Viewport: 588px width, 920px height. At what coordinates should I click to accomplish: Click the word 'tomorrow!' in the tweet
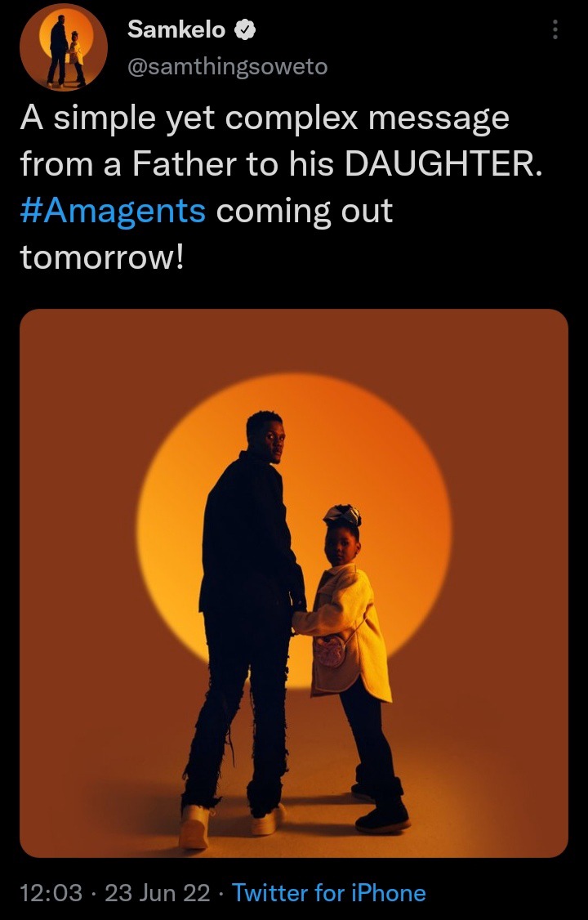coord(103,258)
